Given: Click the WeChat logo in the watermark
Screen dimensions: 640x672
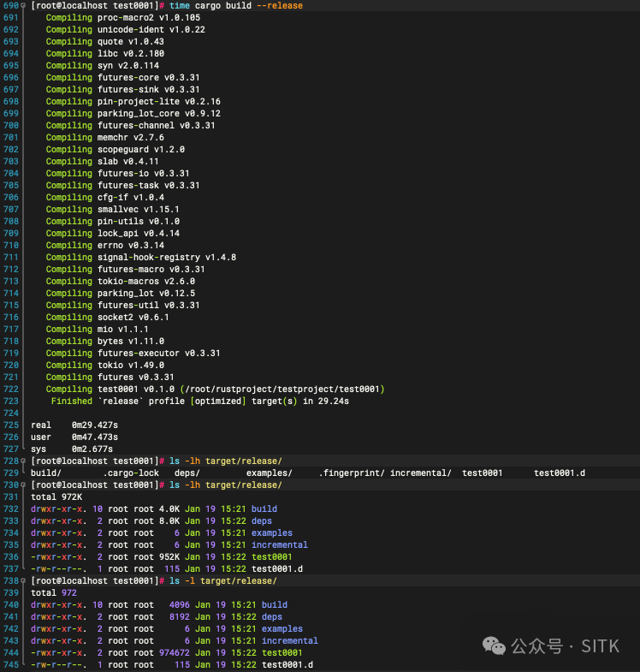Looking at the screenshot, I should coord(494,643).
